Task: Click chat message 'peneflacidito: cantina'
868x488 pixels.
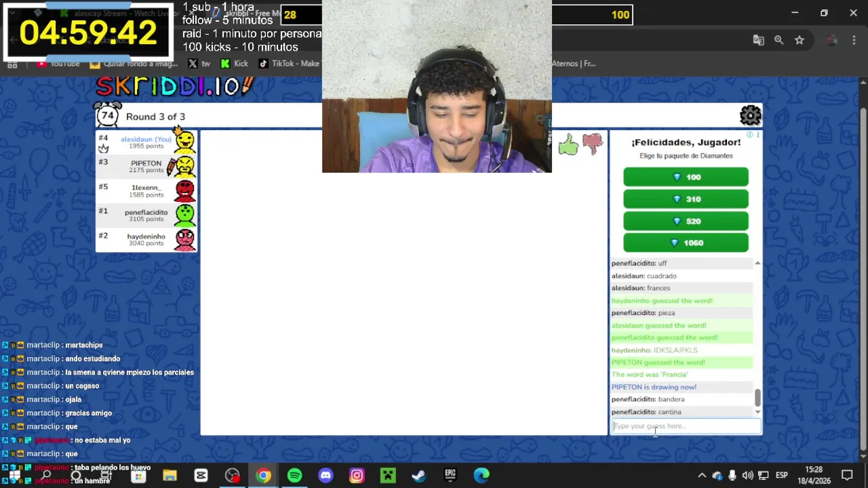Action: click(x=646, y=412)
